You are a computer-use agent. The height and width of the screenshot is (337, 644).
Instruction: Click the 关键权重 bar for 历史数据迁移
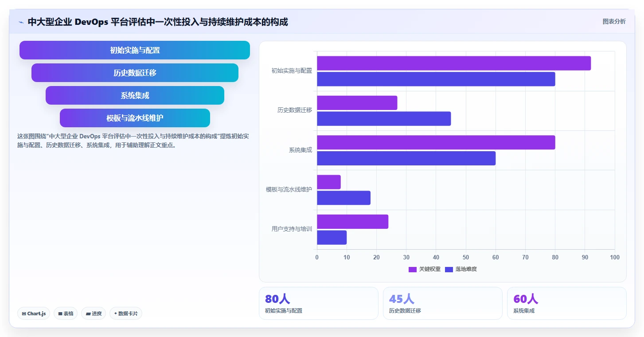[357, 103]
